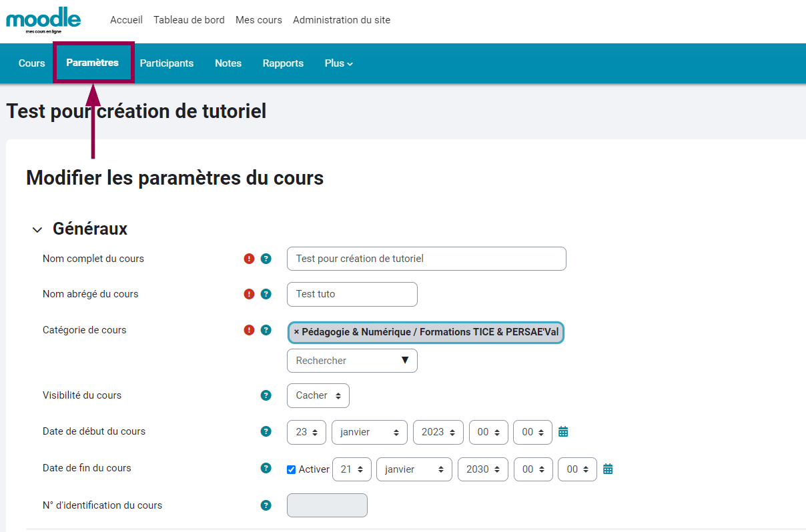
Task: Open help for Nom abrégé du cours
Action: 266,294
